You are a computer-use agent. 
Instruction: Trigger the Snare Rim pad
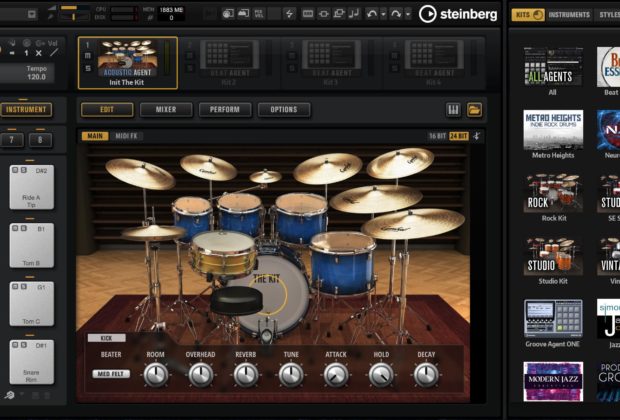click(x=32, y=362)
